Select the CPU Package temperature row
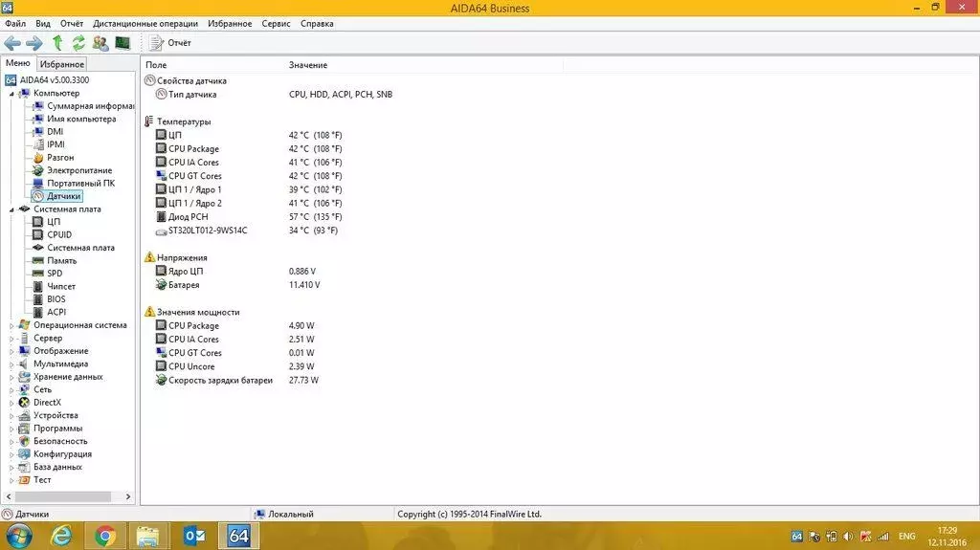 (x=249, y=149)
